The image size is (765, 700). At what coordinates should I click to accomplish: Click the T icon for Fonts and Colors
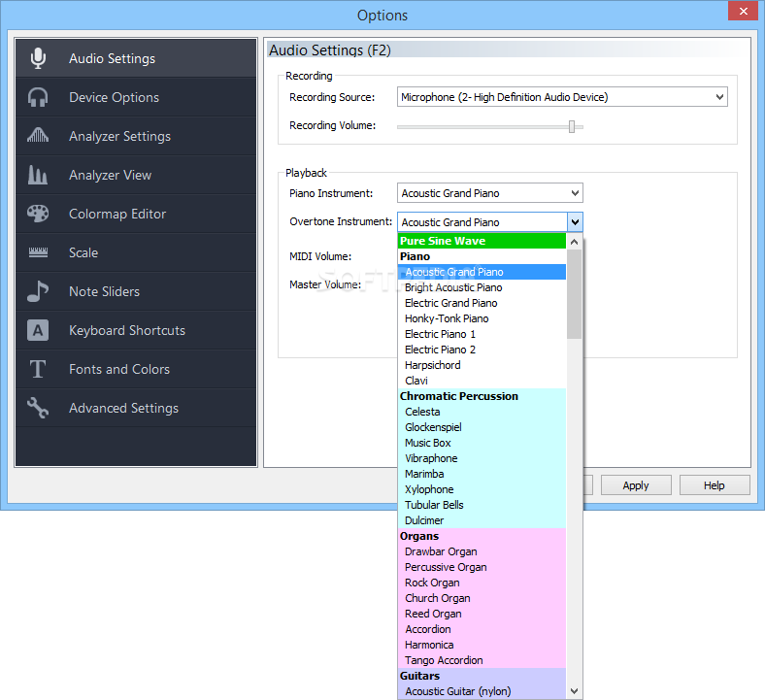[38, 369]
